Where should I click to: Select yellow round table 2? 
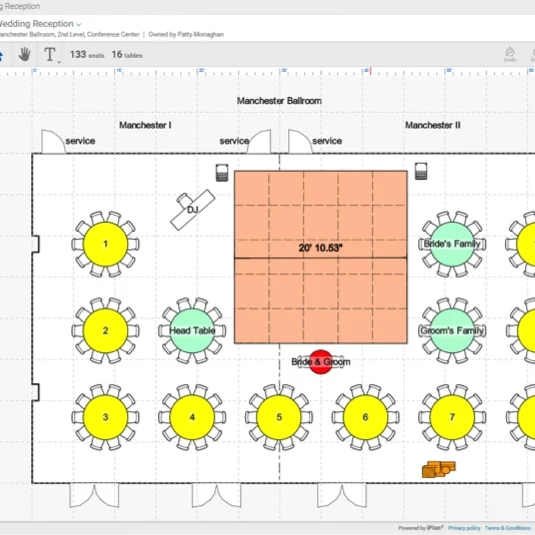click(105, 331)
